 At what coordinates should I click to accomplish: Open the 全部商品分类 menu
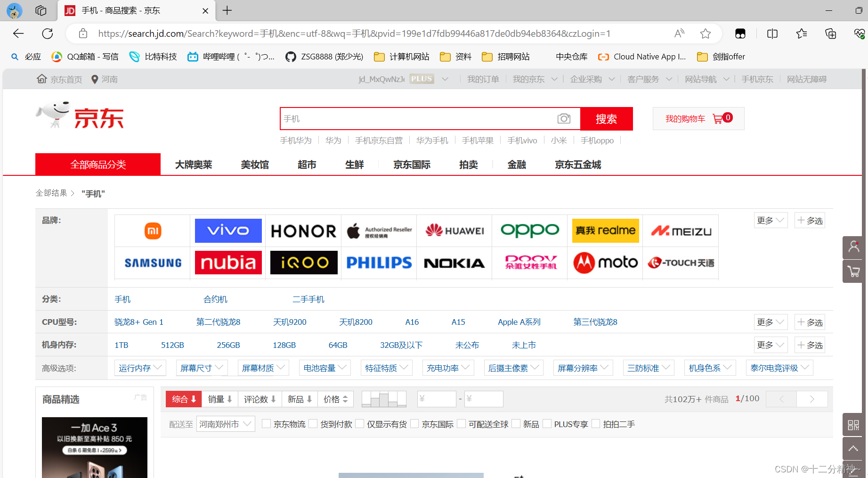(x=98, y=164)
